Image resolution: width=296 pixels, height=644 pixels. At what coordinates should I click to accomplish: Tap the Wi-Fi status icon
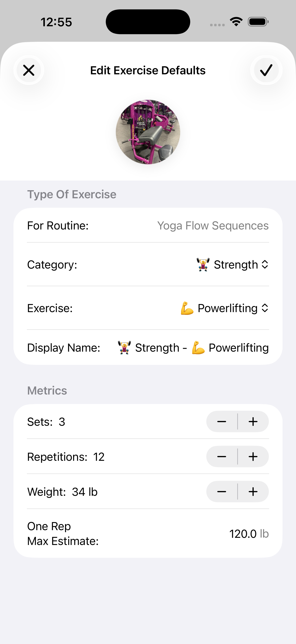tap(236, 22)
